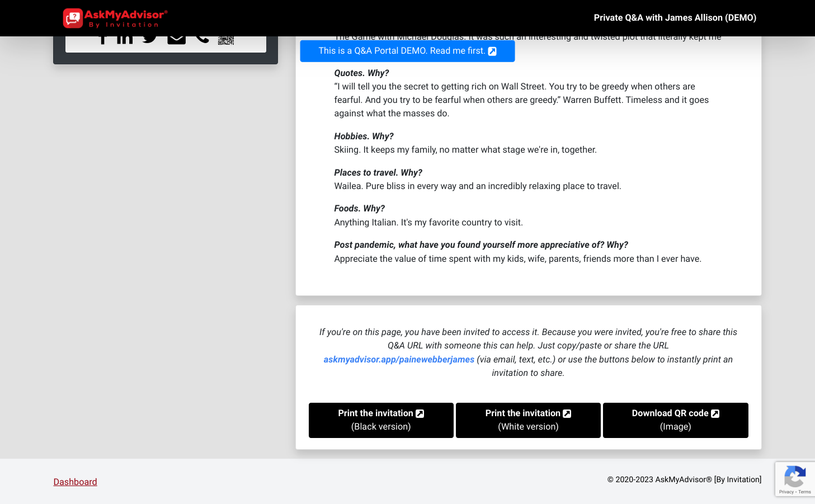Click the AskMyAdvisor logo in the header
Image resolution: width=815 pixels, height=504 pixels.
(x=116, y=18)
